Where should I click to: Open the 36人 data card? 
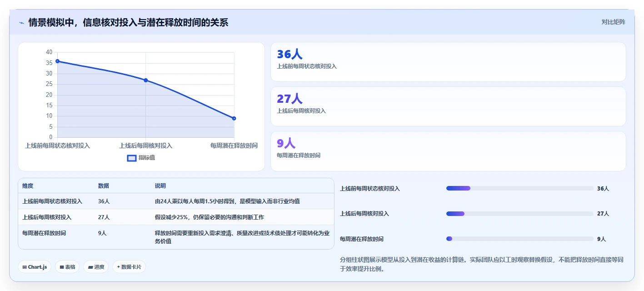click(x=448, y=62)
